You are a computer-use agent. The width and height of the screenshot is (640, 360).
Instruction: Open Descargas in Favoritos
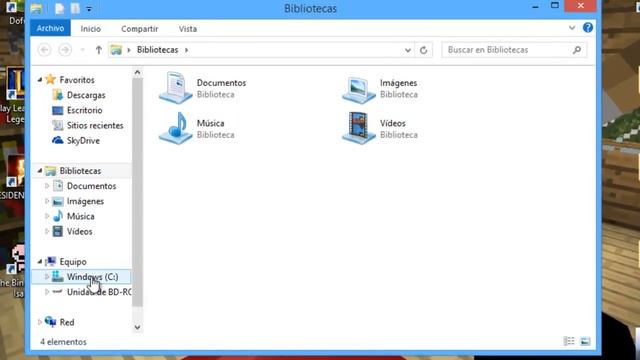[x=86, y=95]
